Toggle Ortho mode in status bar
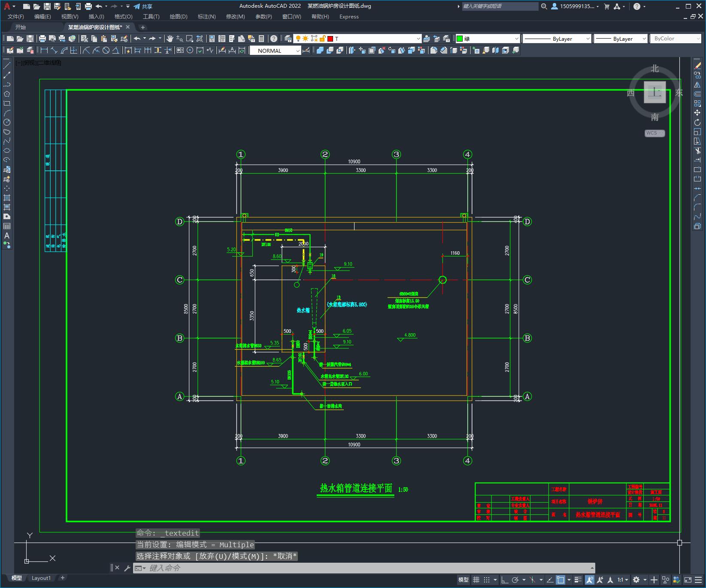The width and height of the screenshot is (706, 588). 505,580
